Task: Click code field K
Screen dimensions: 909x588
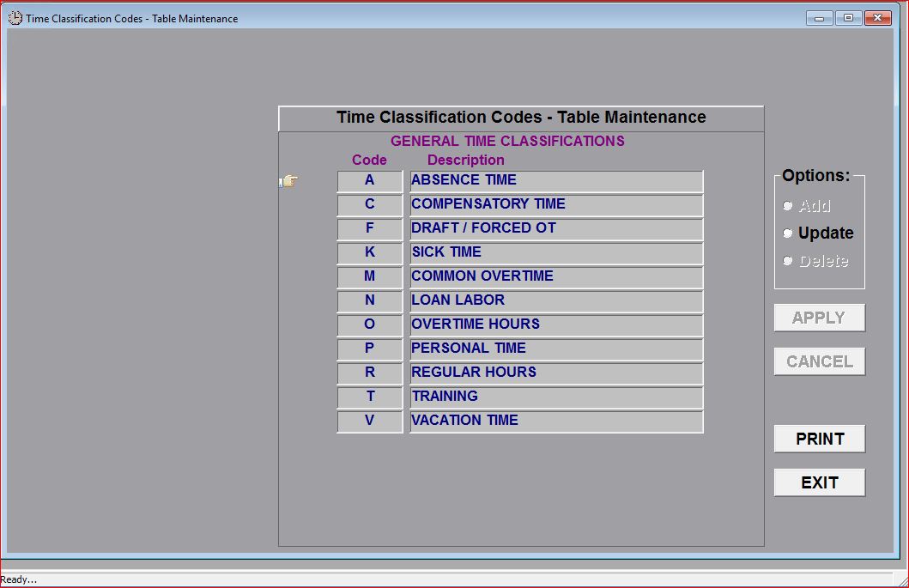Action: (369, 252)
